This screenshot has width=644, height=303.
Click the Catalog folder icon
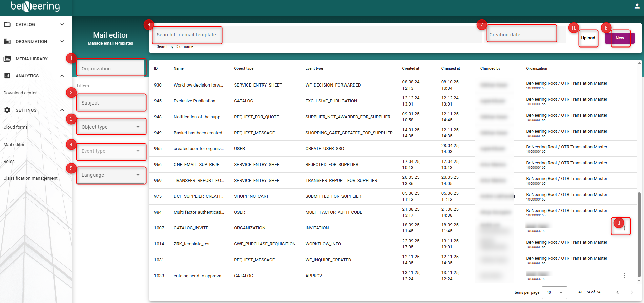click(7, 24)
